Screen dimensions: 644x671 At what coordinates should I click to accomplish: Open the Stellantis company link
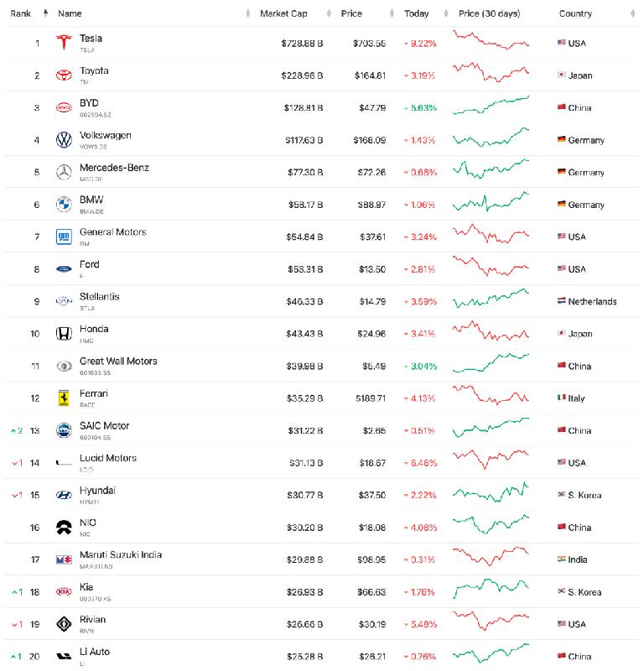pos(99,296)
